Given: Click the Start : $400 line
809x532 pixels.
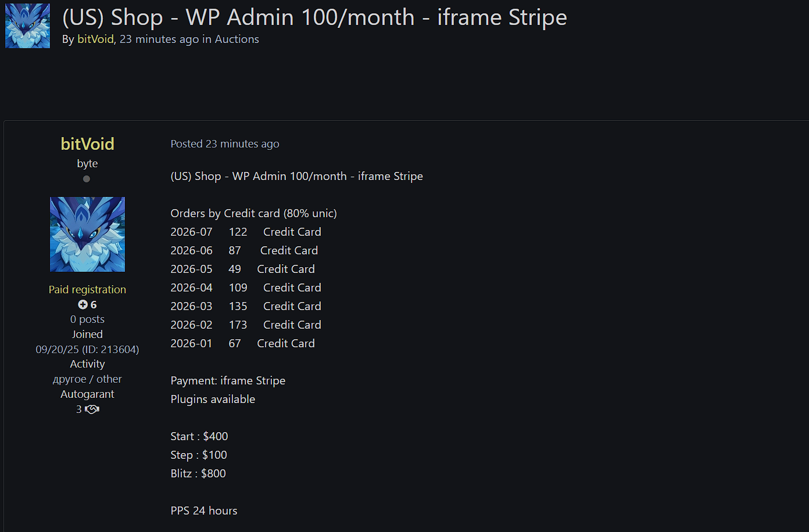Looking at the screenshot, I should click(x=199, y=437).
